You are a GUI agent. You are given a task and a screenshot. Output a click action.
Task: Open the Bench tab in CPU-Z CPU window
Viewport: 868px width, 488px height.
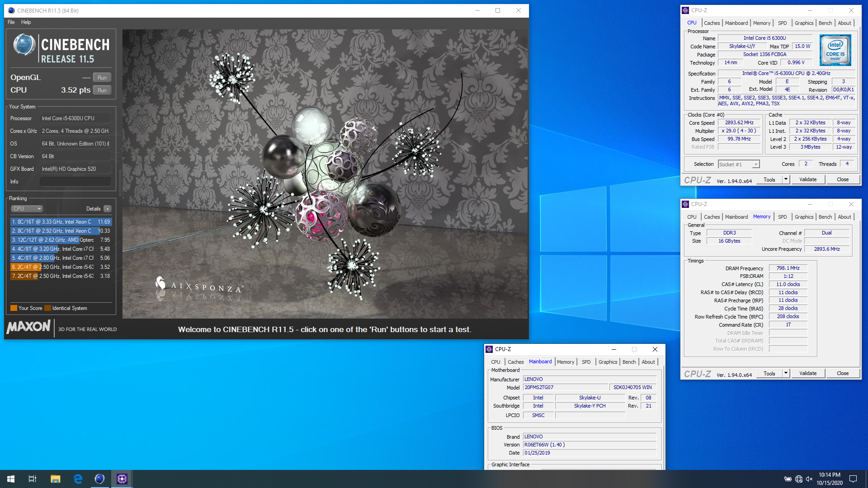coord(825,23)
